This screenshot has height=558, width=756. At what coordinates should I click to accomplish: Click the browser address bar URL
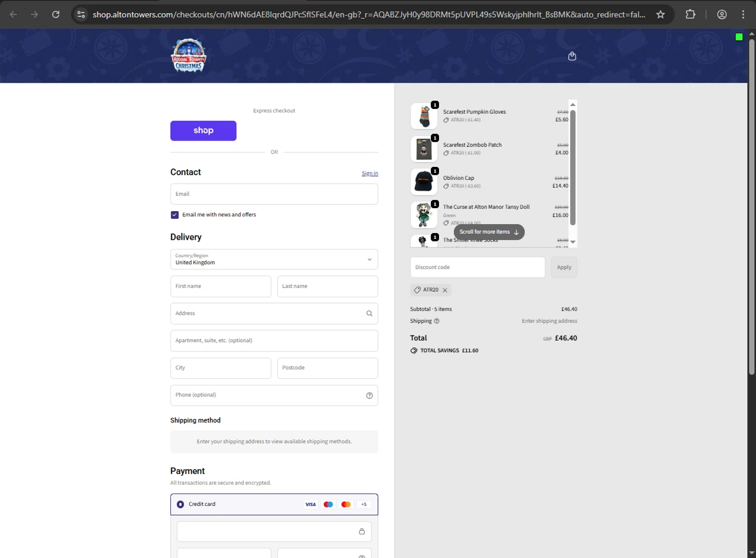[x=369, y=14]
